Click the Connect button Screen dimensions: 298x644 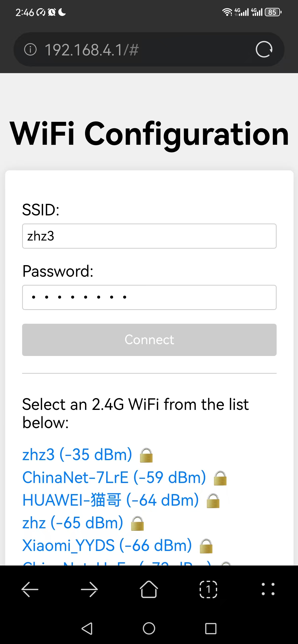point(149,340)
